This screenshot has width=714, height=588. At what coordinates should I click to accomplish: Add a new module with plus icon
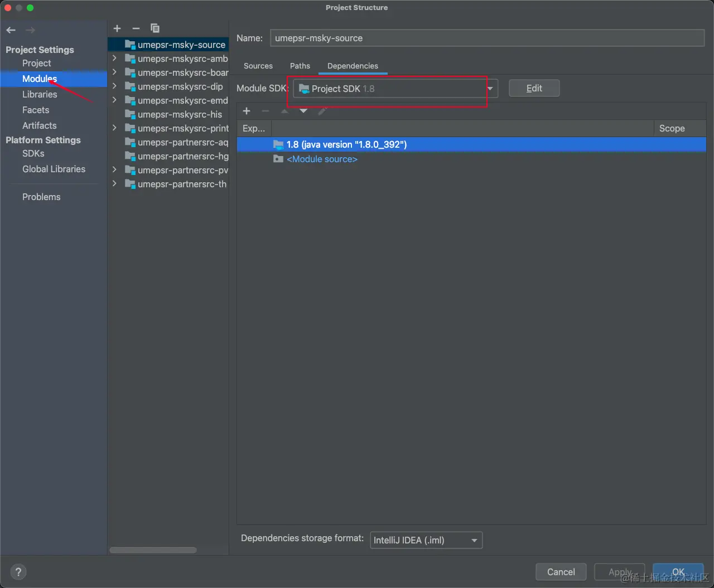[117, 28]
